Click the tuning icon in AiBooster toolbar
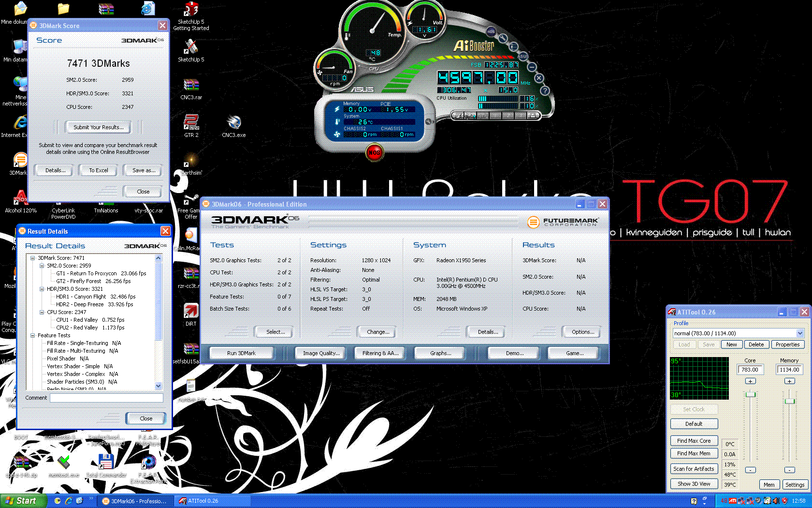The image size is (812, 508). pyautogui.click(x=471, y=116)
